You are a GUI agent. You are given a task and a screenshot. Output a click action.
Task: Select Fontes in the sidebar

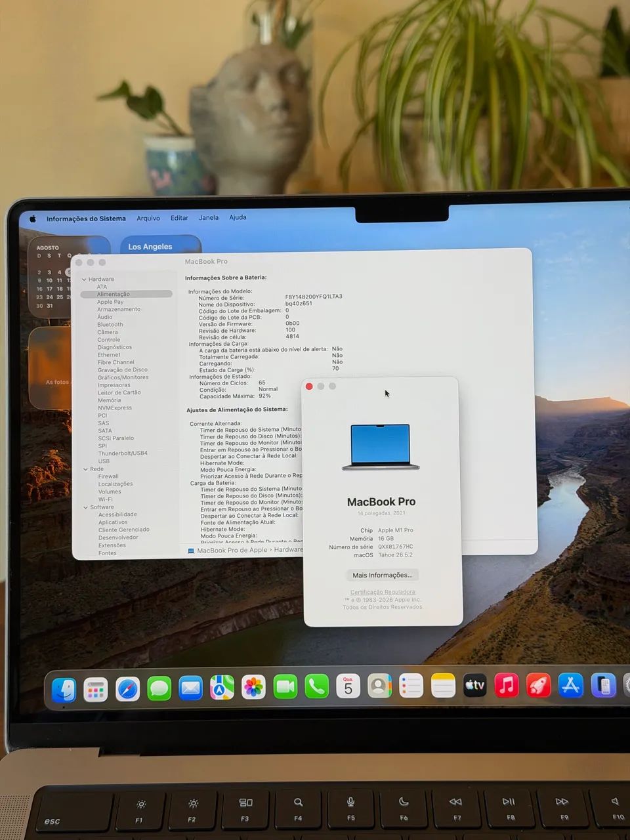tap(108, 553)
